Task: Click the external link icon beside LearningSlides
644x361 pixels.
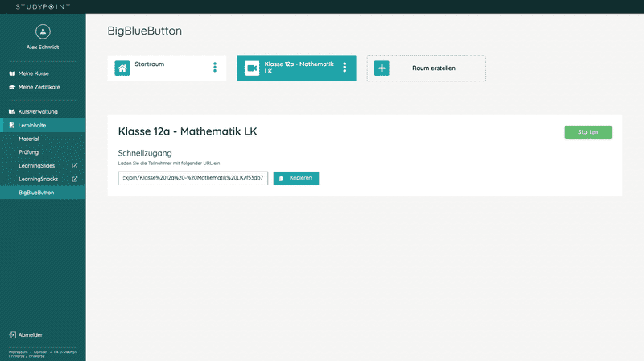Action: click(75, 166)
